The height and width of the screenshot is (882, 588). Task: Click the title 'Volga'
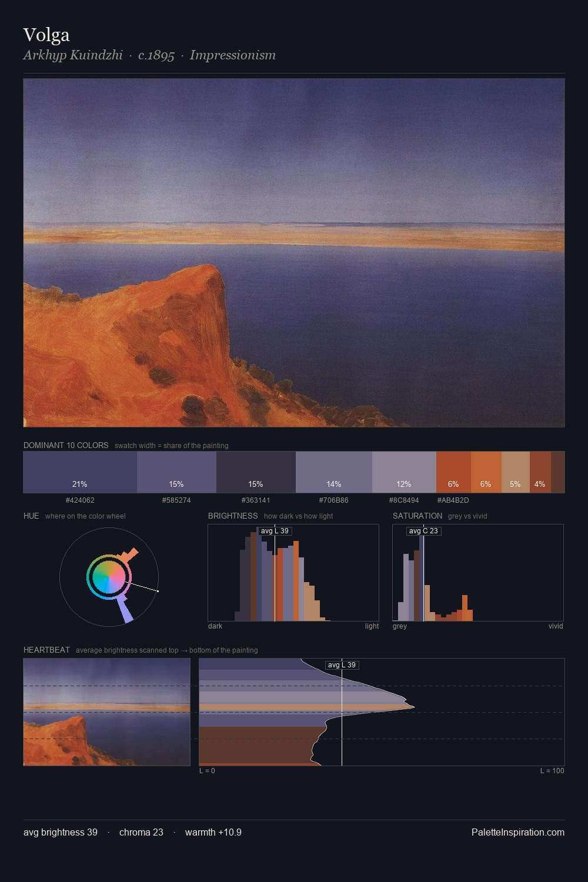[46, 35]
